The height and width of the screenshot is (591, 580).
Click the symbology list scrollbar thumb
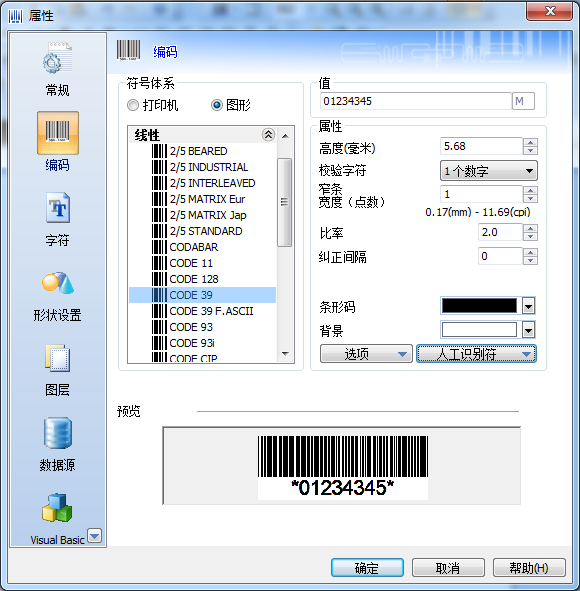pyautogui.click(x=285, y=202)
